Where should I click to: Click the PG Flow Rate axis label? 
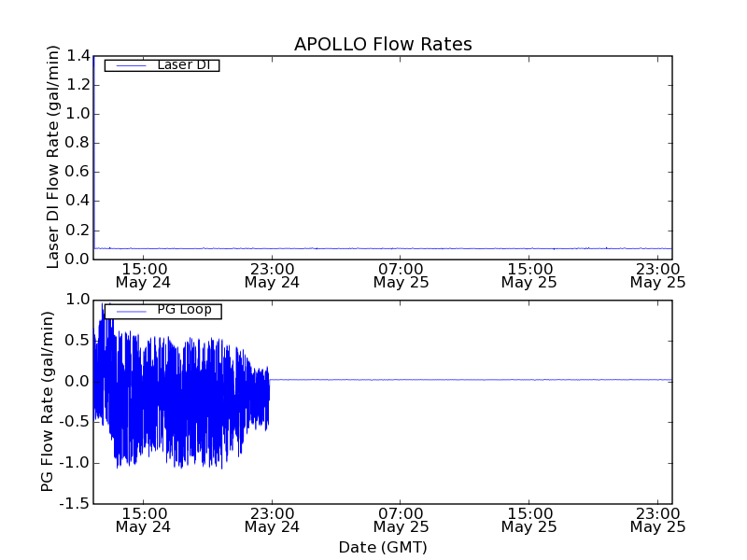tap(48, 401)
